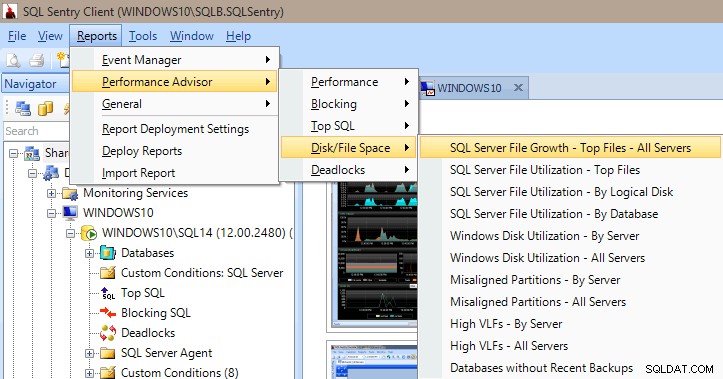Click the WINDOWS10 computer icon in tree

(70, 213)
